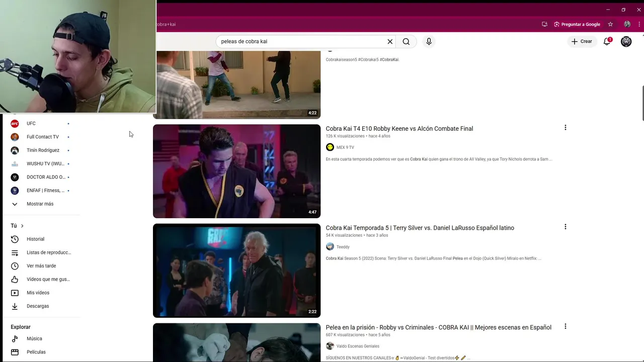This screenshot has height=362, width=644.
Task: Click the cast/install icon in address bar
Action: 544,24
